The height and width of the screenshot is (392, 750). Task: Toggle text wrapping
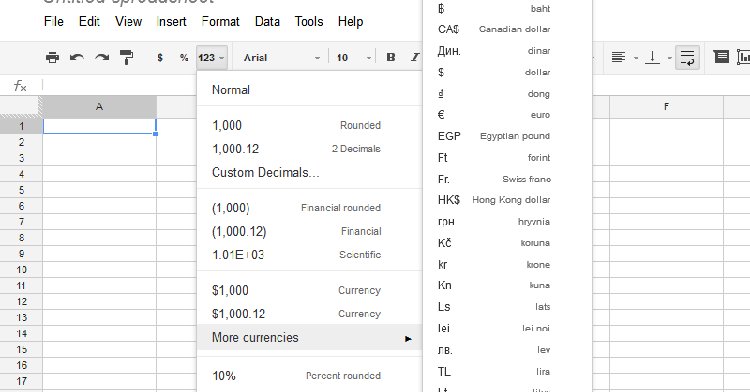coord(687,58)
